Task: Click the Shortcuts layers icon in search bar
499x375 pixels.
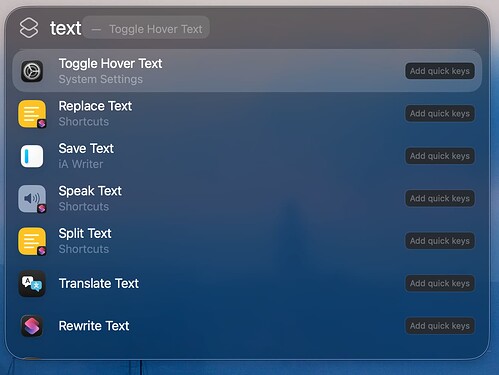Action: (29, 28)
